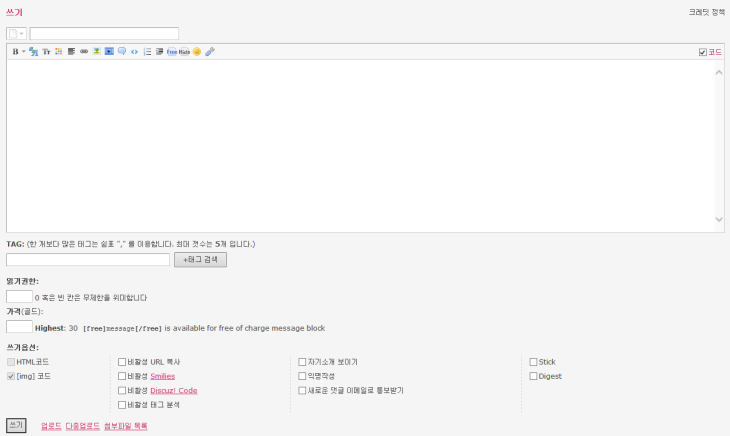730x436 pixels.
Task: Click the indent block icon
Action: pyautogui.click(x=159, y=52)
